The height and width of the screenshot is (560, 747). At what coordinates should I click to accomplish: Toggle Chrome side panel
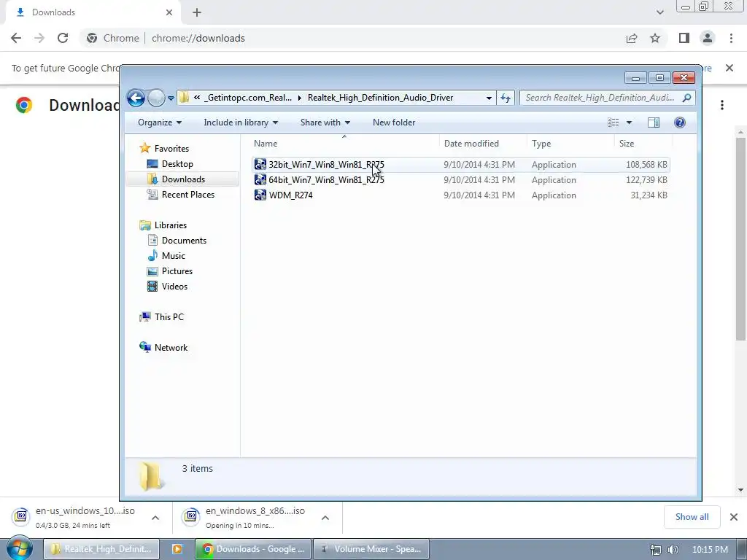pos(684,38)
